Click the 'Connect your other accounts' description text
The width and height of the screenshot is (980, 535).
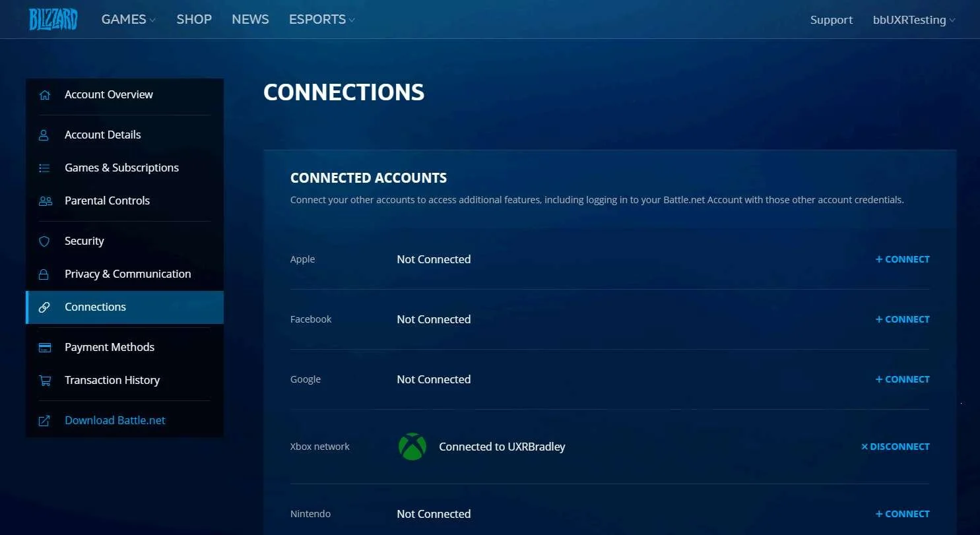click(x=597, y=200)
